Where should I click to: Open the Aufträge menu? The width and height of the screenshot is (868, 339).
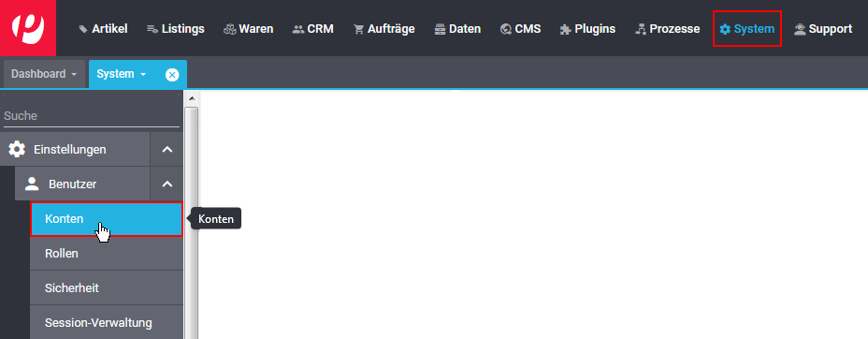(x=383, y=29)
